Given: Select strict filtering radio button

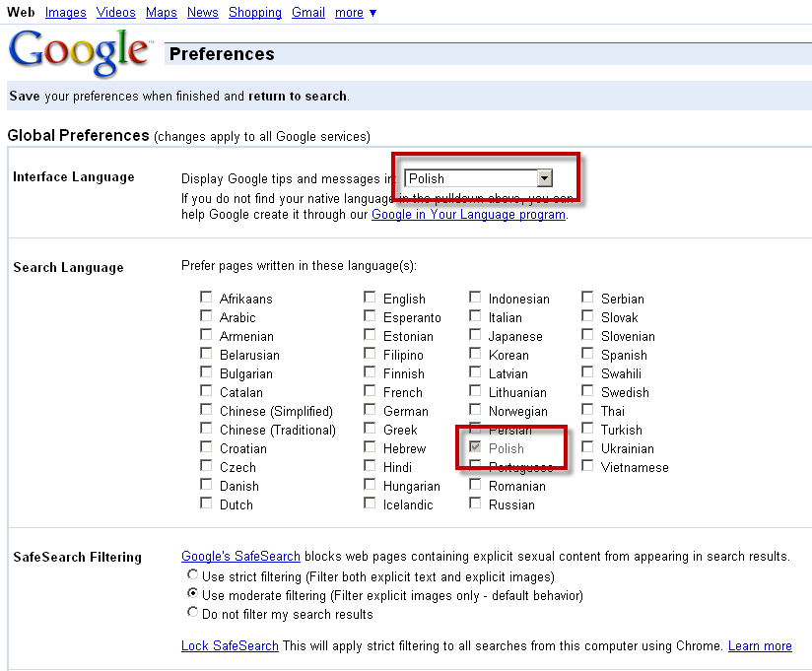Looking at the screenshot, I should [x=193, y=574].
